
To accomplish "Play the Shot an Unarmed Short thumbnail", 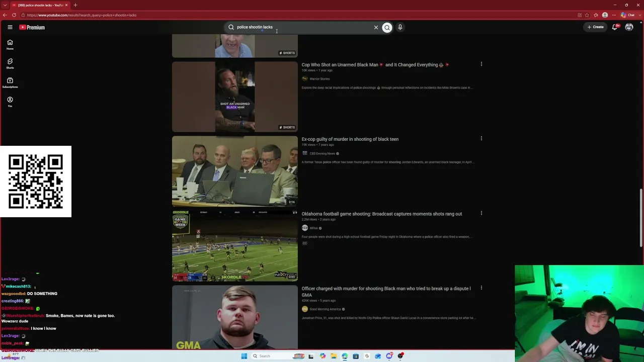I will [x=235, y=97].
